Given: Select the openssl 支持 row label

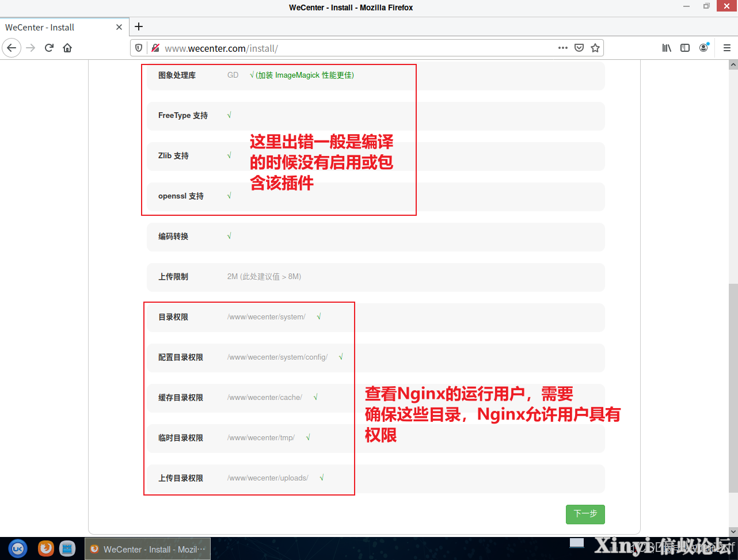Looking at the screenshot, I should 181,196.
